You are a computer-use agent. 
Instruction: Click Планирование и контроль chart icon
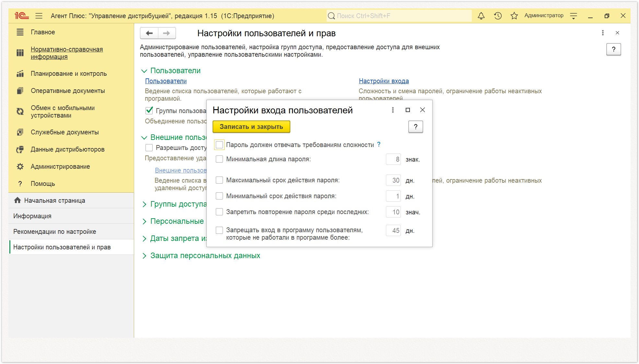tap(20, 74)
